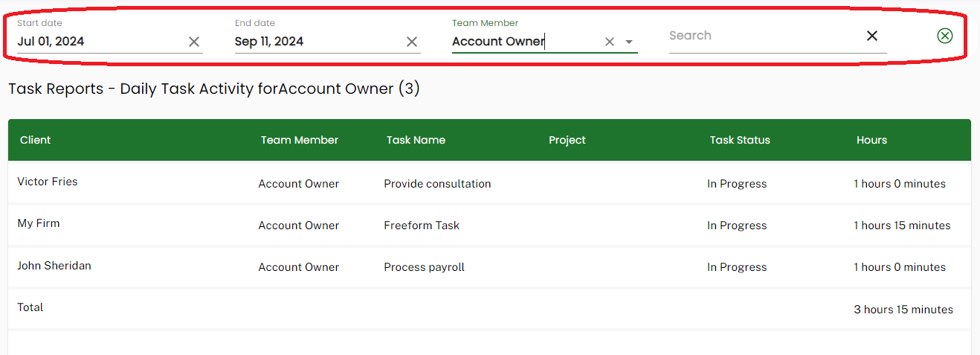Image resolution: width=980 pixels, height=355 pixels.
Task: Click 1 hours 0 minutes in Victor Fries row
Action: 900,184
